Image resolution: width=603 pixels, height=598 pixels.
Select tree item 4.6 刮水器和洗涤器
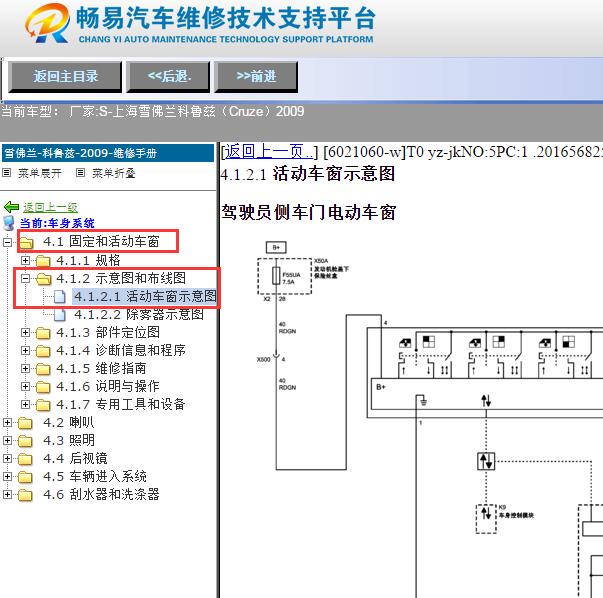[x=101, y=494]
